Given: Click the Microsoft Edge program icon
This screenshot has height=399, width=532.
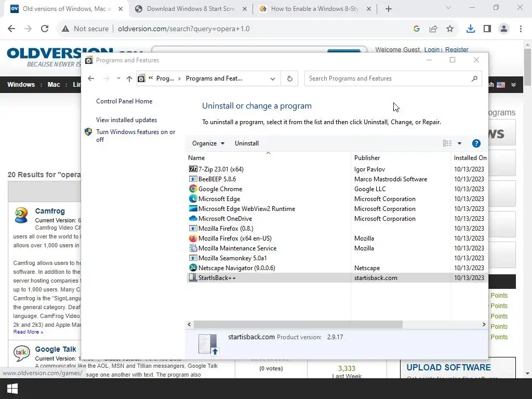Looking at the screenshot, I should (193, 198).
